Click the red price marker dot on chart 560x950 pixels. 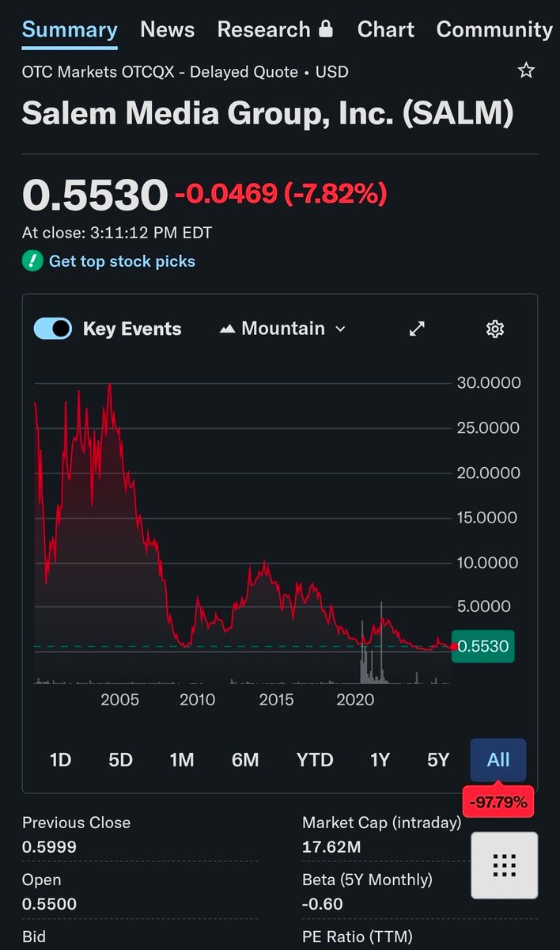pos(453,647)
